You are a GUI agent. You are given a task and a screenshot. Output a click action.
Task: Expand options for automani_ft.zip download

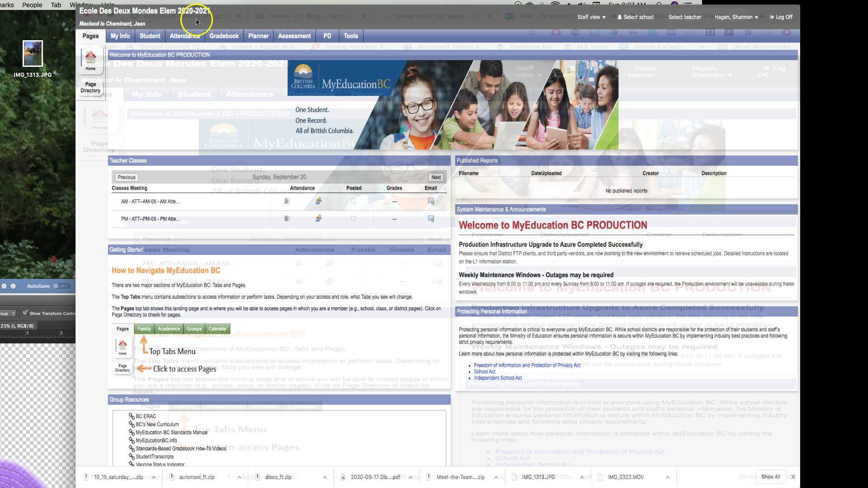tap(239, 477)
